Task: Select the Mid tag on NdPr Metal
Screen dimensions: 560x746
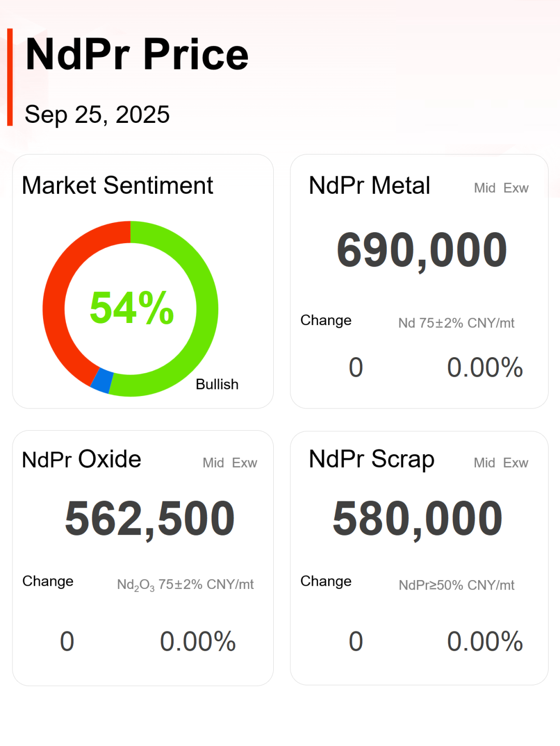Action: (484, 188)
